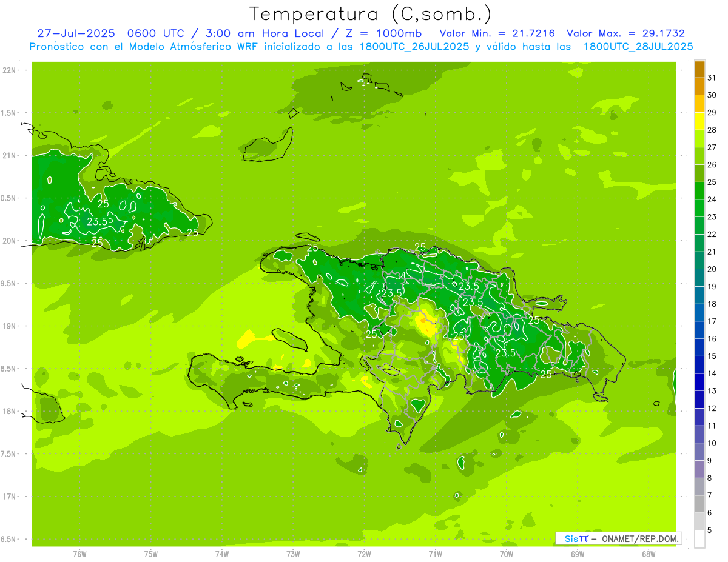Click the "69W" longitude label
The height and width of the screenshot is (562, 728).
[578, 554]
